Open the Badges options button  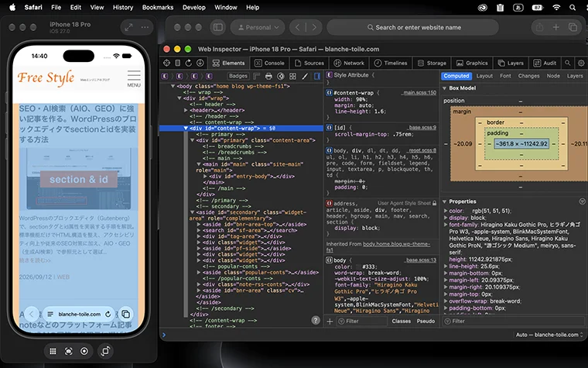point(238,76)
